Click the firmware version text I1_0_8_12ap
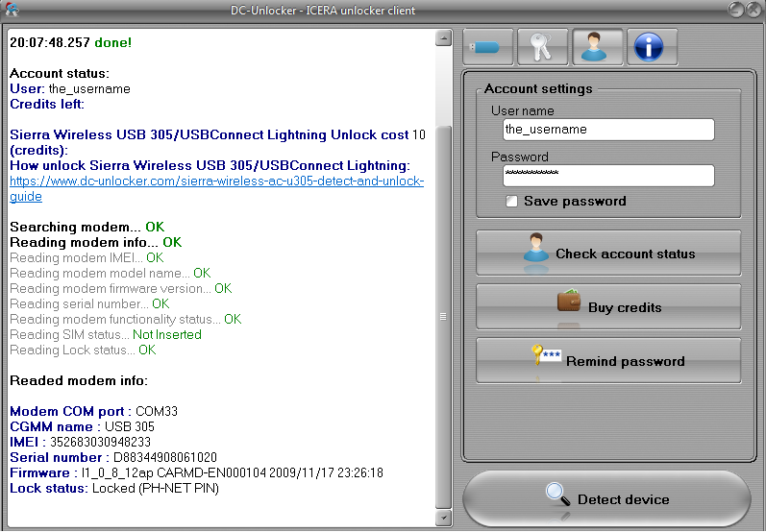The height and width of the screenshot is (532, 766). tap(117, 473)
